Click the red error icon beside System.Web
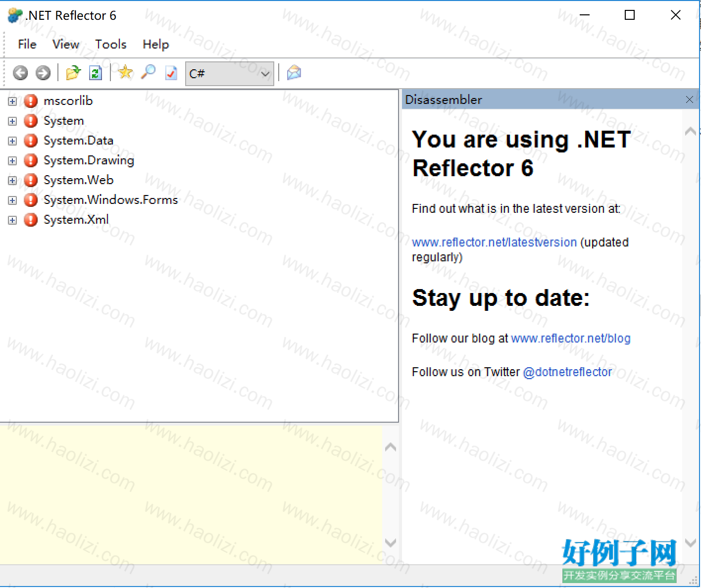This screenshot has width=701, height=588. (x=31, y=180)
